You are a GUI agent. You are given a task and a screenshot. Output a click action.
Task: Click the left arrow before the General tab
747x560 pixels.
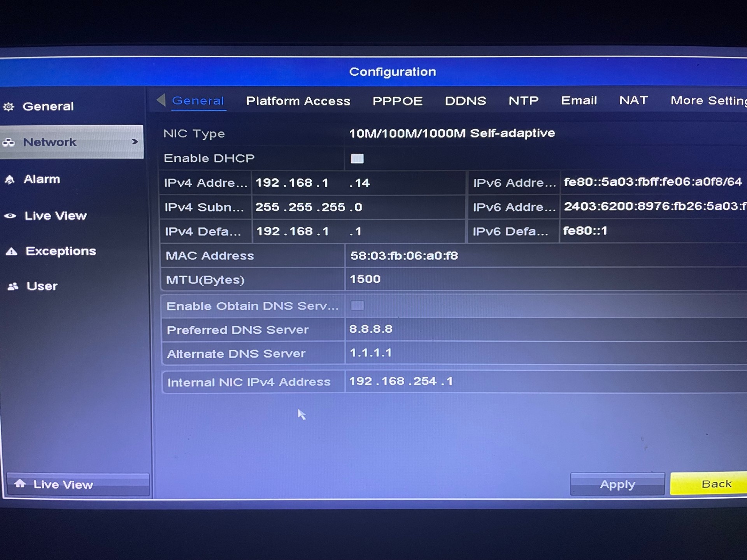pyautogui.click(x=161, y=100)
